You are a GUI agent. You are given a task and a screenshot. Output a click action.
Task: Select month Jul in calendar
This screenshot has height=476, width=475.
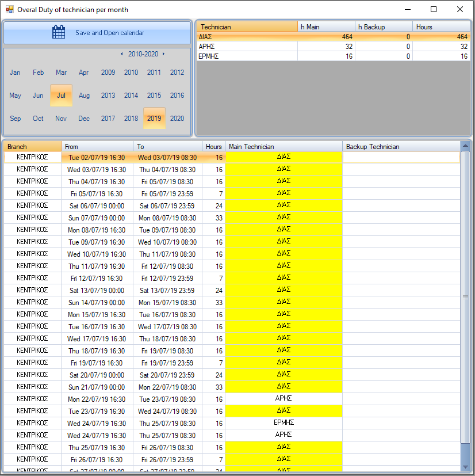coord(61,96)
